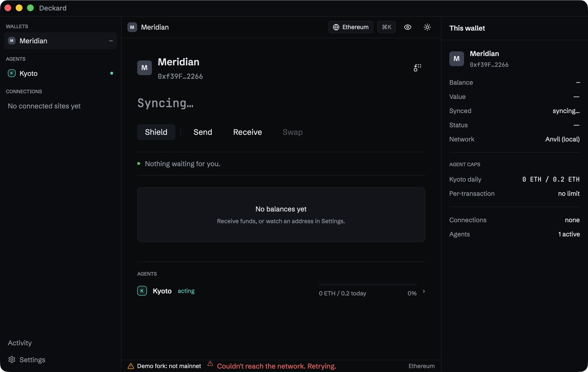The height and width of the screenshot is (372, 588).
Task: Click address 0xf39F…2266 in right panel
Action: (x=489, y=65)
